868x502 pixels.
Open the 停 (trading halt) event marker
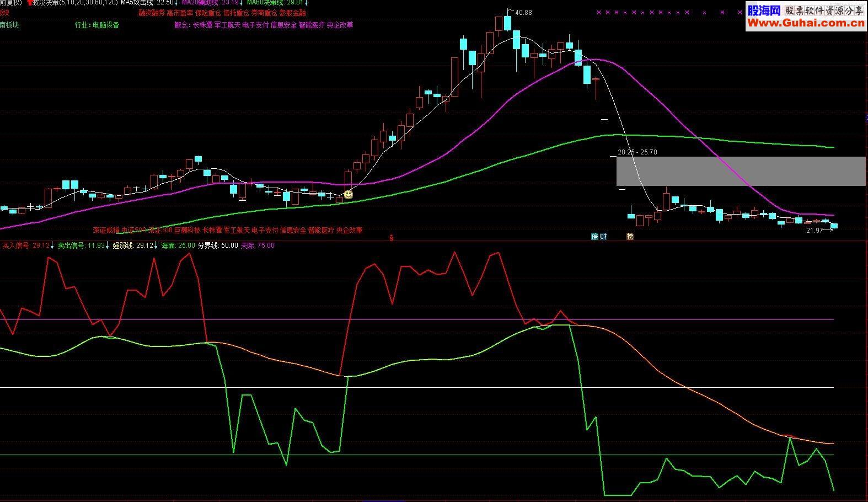click(595, 237)
